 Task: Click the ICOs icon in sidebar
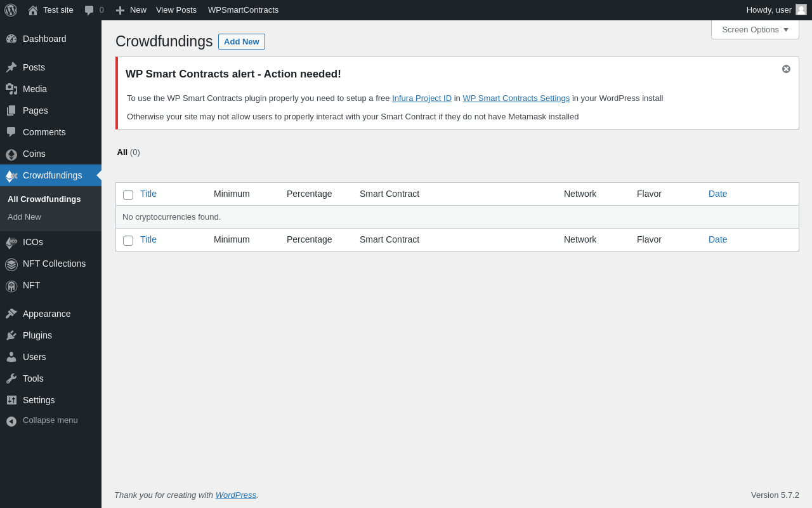[11, 243]
